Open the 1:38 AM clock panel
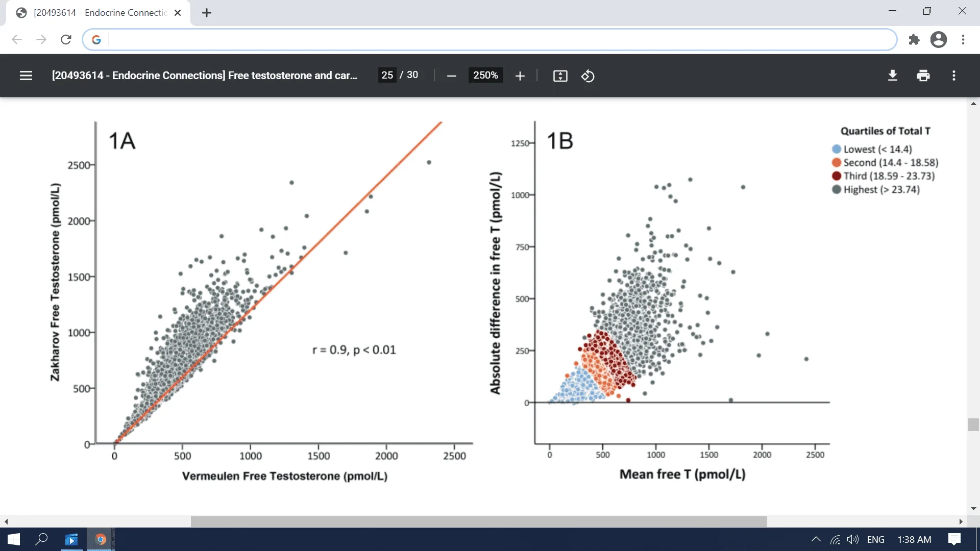Screen dimensions: 980x551 tap(914, 539)
